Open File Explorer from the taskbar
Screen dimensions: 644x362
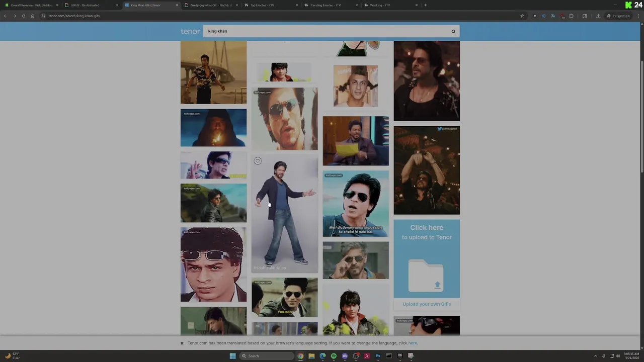coord(311,356)
